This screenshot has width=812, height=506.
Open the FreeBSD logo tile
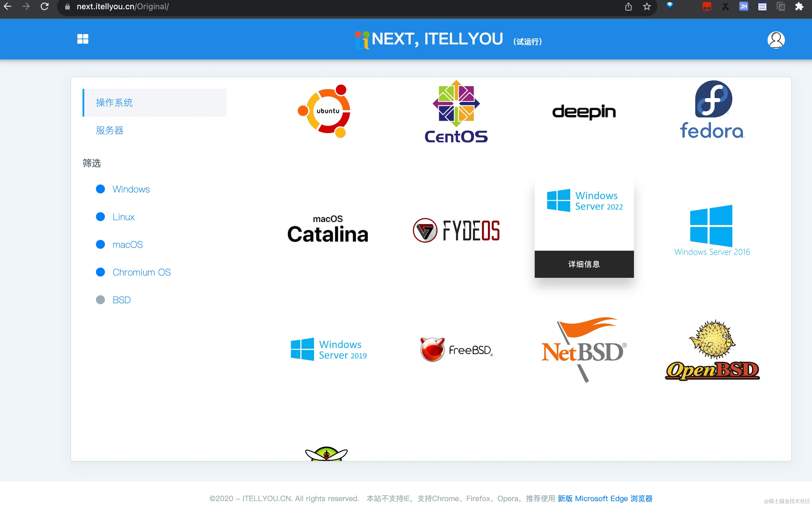456,349
